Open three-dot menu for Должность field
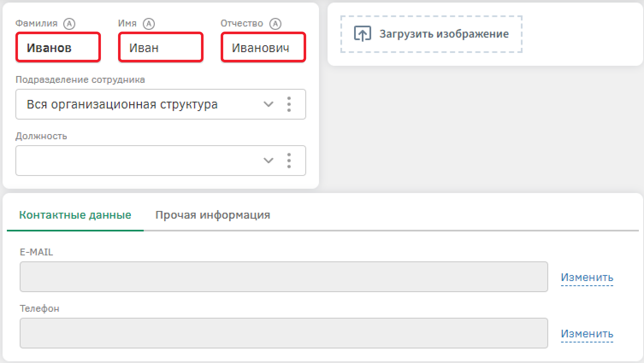Image resolution: width=644 pixels, height=363 pixels. point(289,161)
